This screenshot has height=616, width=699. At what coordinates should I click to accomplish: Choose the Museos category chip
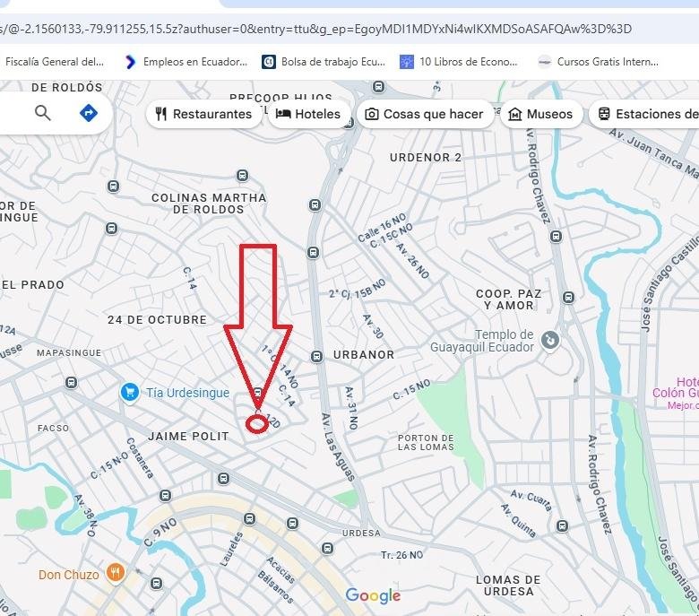[540, 114]
